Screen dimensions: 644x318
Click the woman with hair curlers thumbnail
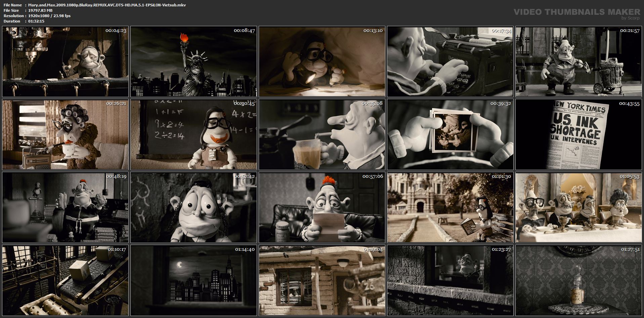click(x=65, y=134)
